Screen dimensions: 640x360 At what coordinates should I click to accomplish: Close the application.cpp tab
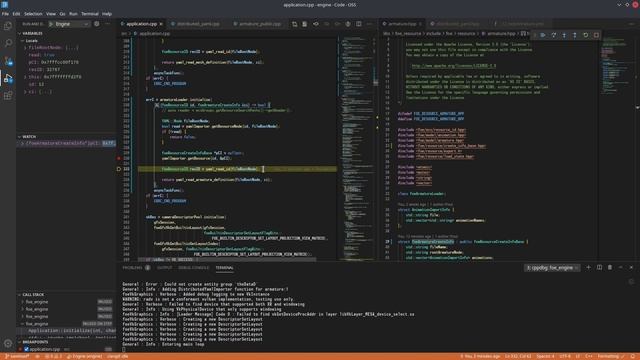(161, 24)
